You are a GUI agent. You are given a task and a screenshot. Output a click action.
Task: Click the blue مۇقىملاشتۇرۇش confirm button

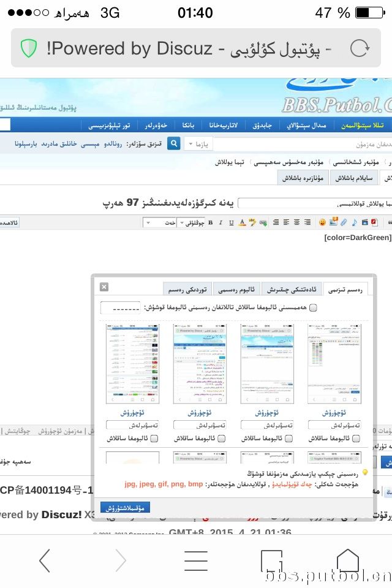pyautogui.click(x=126, y=508)
